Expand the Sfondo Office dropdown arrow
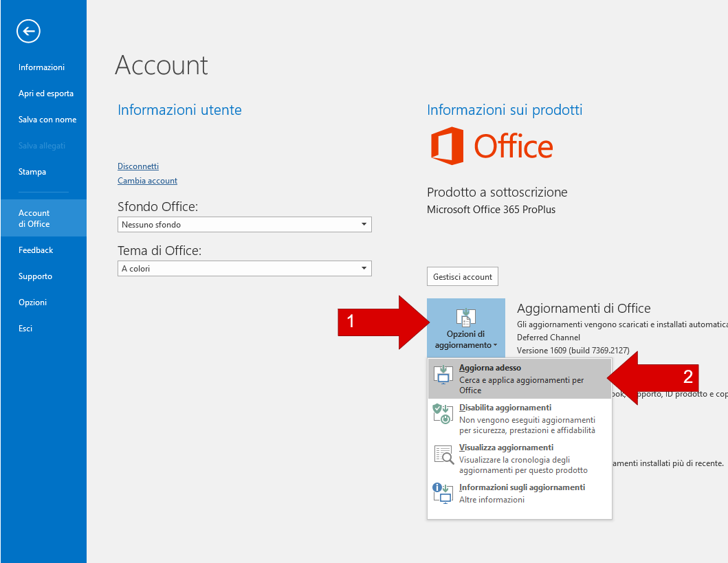728x563 pixels. pyautogui.click(x=364, y=225)
